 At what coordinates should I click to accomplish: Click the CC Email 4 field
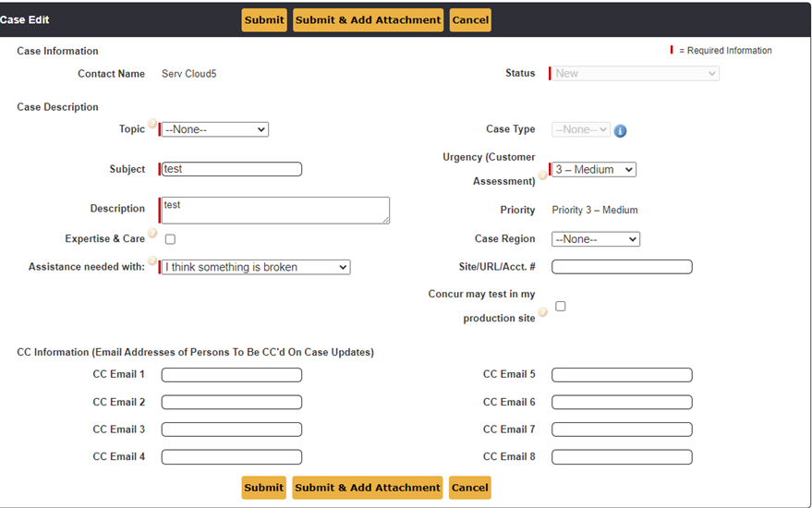pos(232,456)
